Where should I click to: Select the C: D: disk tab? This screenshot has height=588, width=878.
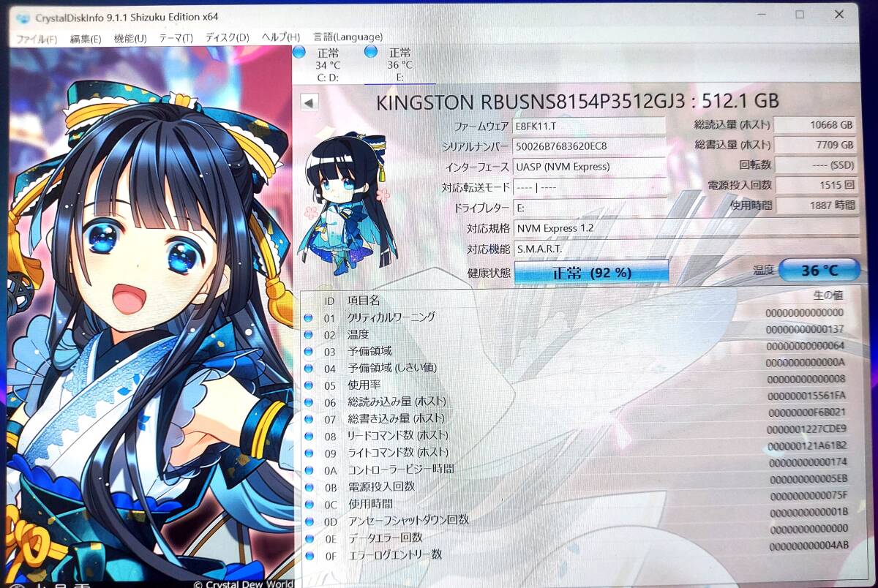[328, 64]
